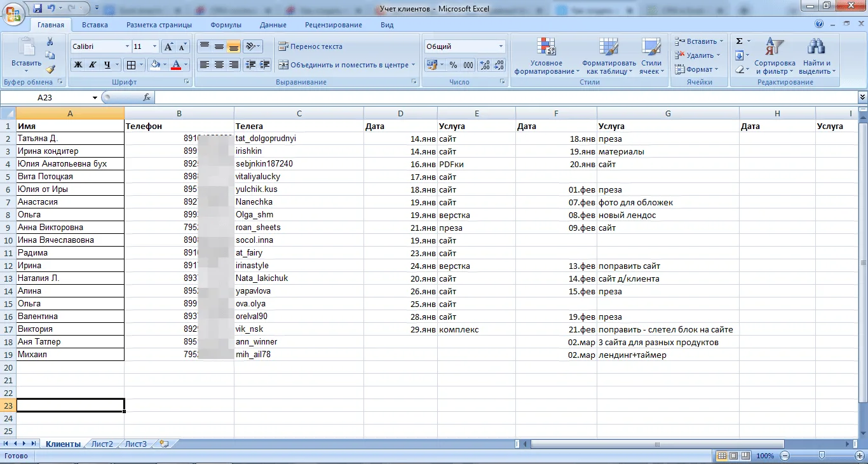Switch to the Данные ribbon tab
Screen dimensions: 868x464
273,25
